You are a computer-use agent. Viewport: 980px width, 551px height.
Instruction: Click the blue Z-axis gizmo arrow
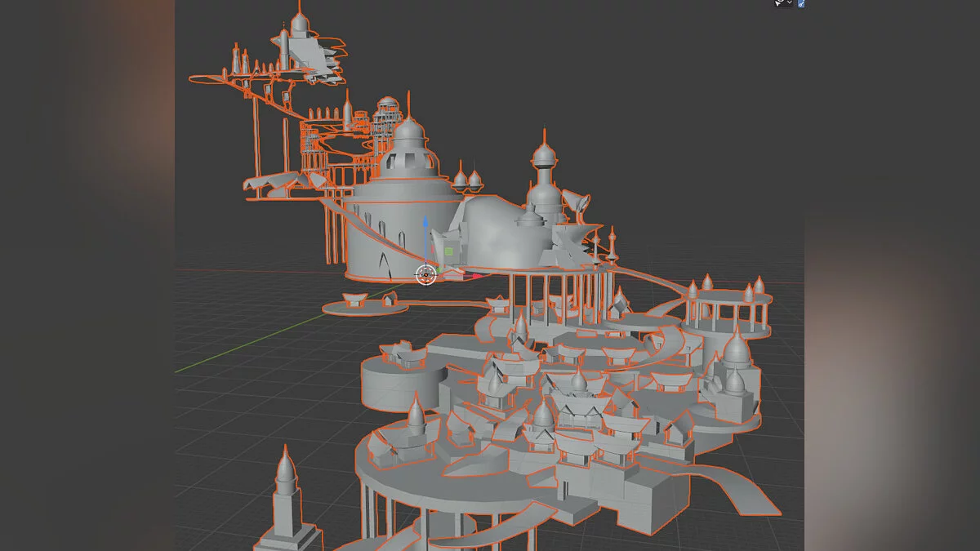pyautogui.click(x=425, y=223)
